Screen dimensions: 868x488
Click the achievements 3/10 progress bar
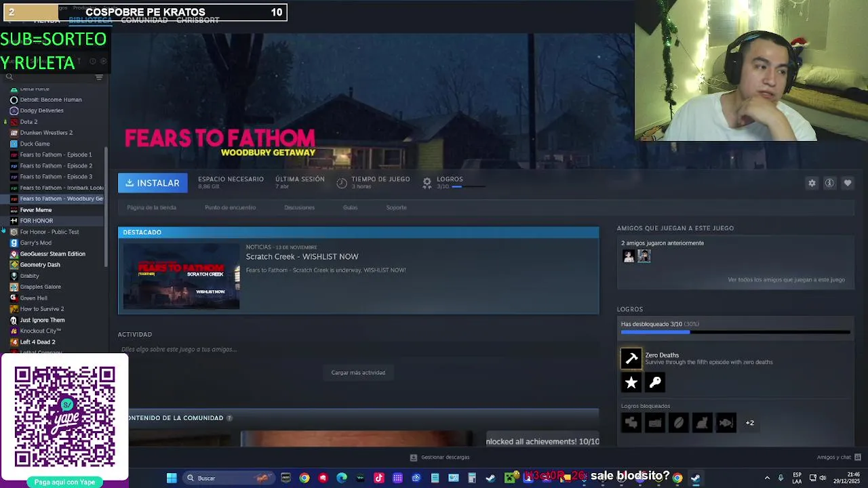[735, 332]
